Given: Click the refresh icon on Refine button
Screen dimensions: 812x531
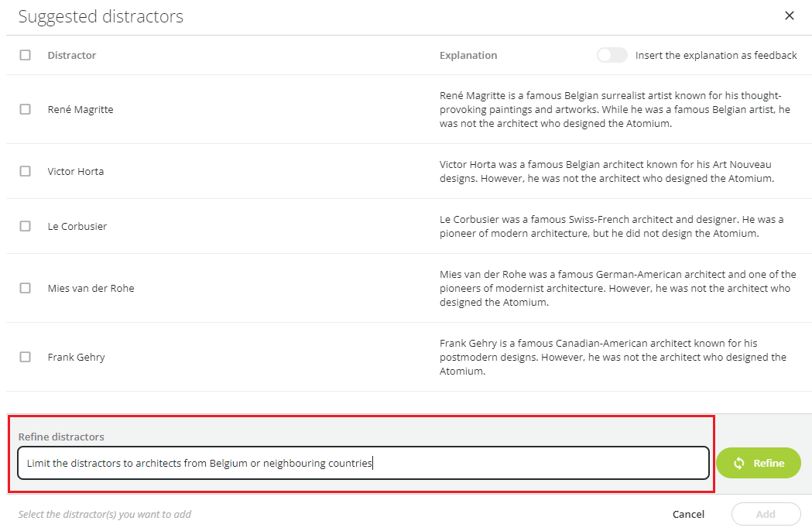Looking at the screenshot, I should tap(738, 463).
